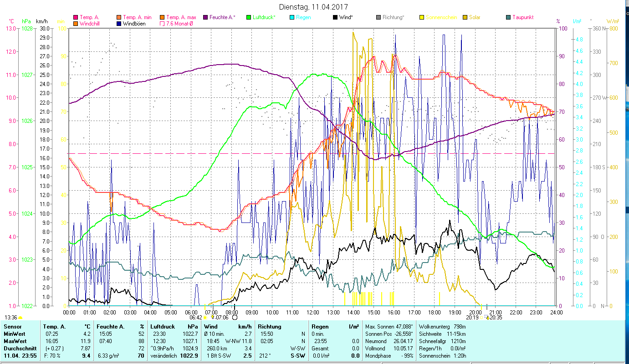Click the Luftdruck table header

pos(163,327)
